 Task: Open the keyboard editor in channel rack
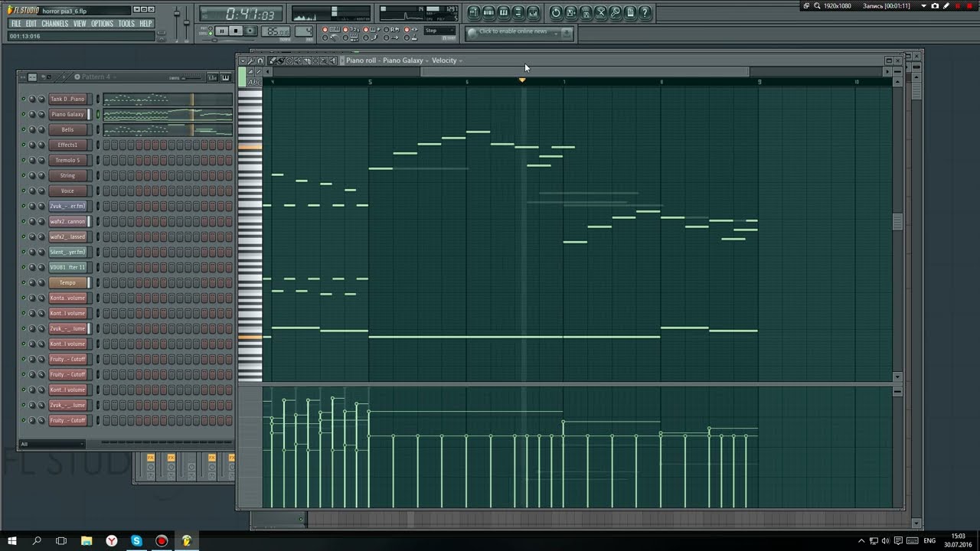[x=225, y=77]
